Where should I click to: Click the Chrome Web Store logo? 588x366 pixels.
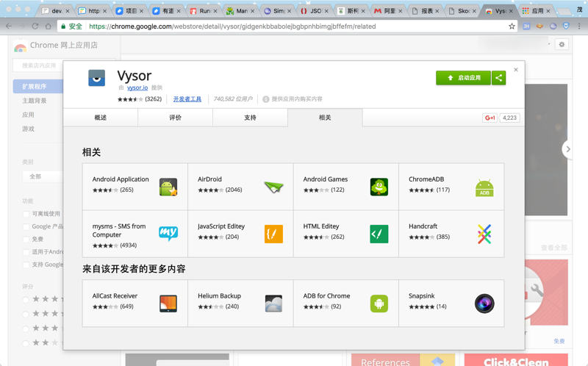click(x=21, y=46)
